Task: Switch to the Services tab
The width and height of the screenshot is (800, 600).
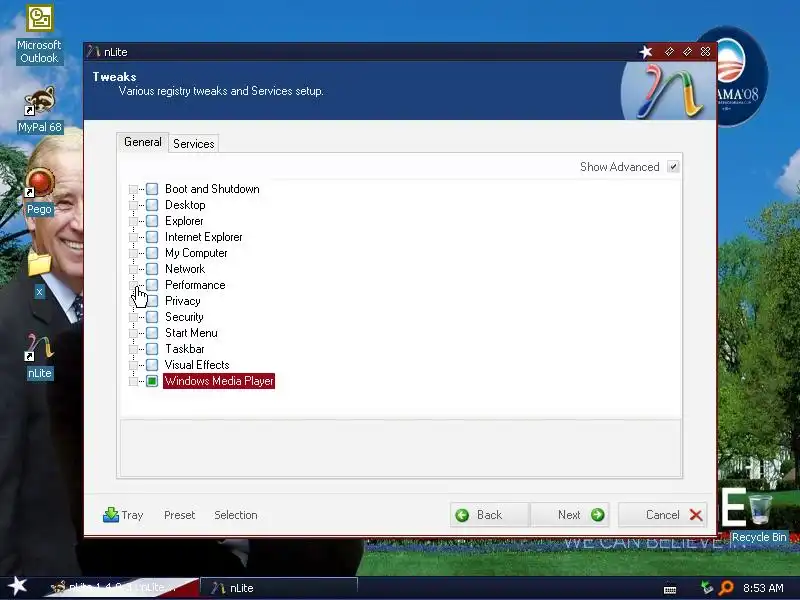Action: pos(193,144)
